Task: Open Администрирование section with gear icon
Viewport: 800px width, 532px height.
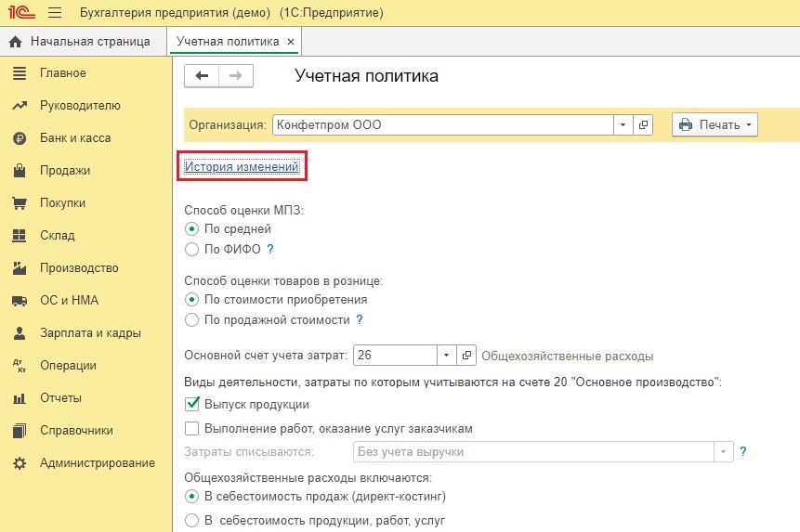Action: [97, 463]
